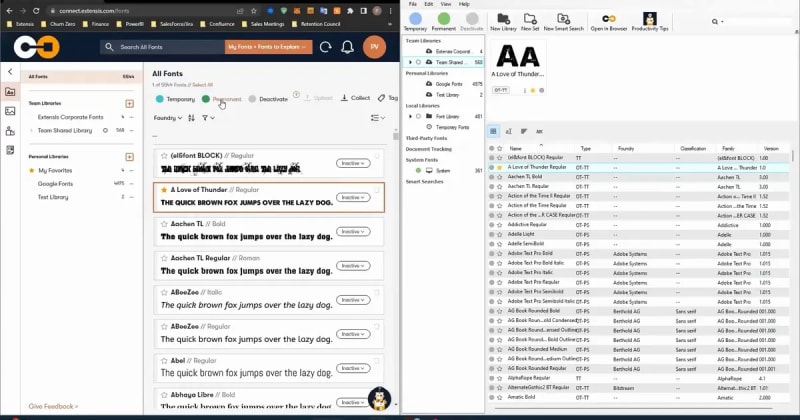Screen dimensions: 800x420
Task: Select Google Fonts library in web sidebar
Action: click(55, 184)
